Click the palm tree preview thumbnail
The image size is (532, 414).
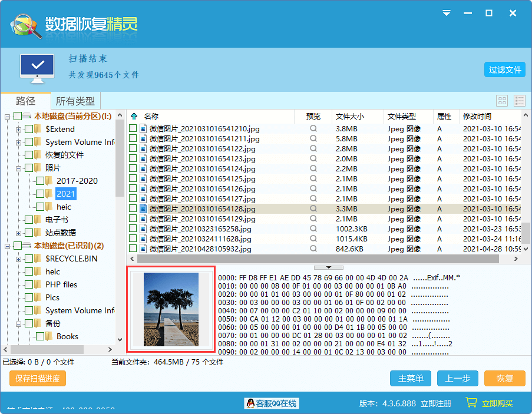(x=171, y=309)
